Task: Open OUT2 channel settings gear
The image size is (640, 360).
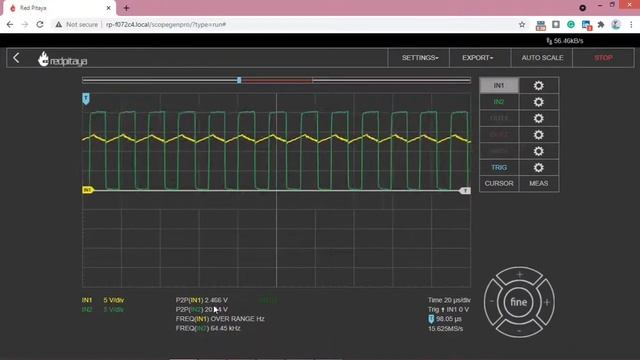Action: [x=538, y=135]
